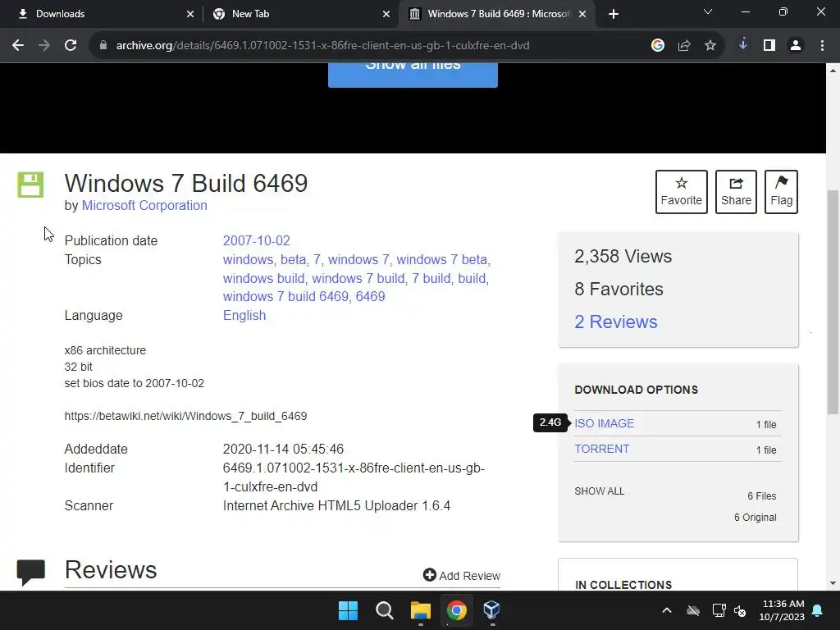
Task: Click the browser back arrow
Action: [x=18, y=46]
